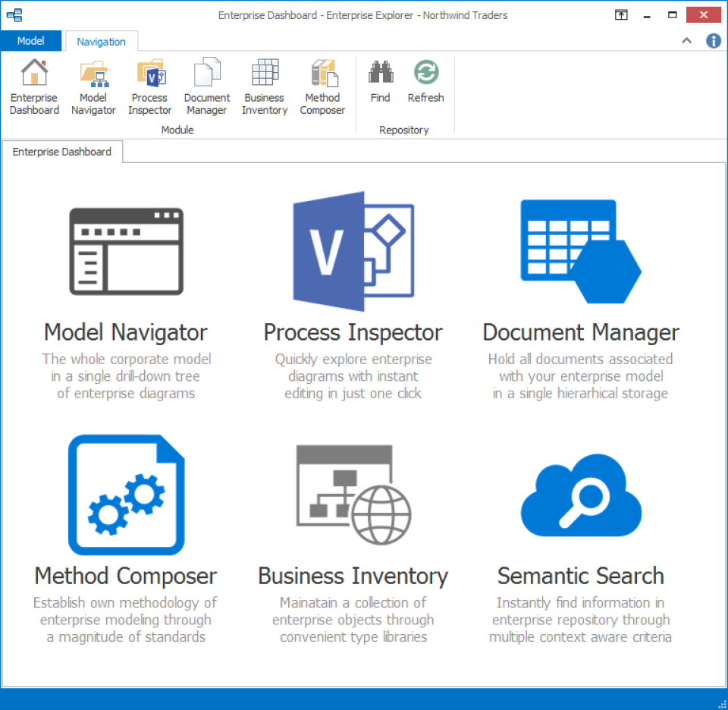
Task: Select the Enterprise Dashboard document tab
Action: click(x=62, y=152)
